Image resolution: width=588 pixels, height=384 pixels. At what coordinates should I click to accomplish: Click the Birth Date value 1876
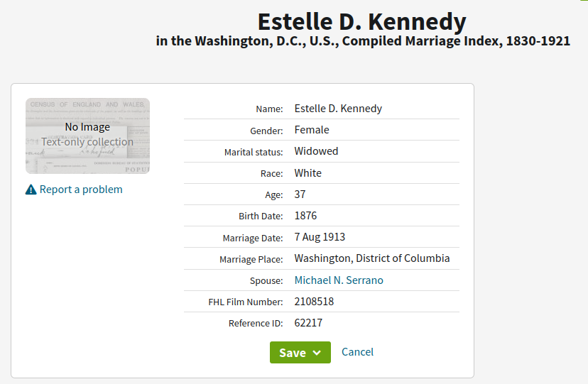(305, 216)
